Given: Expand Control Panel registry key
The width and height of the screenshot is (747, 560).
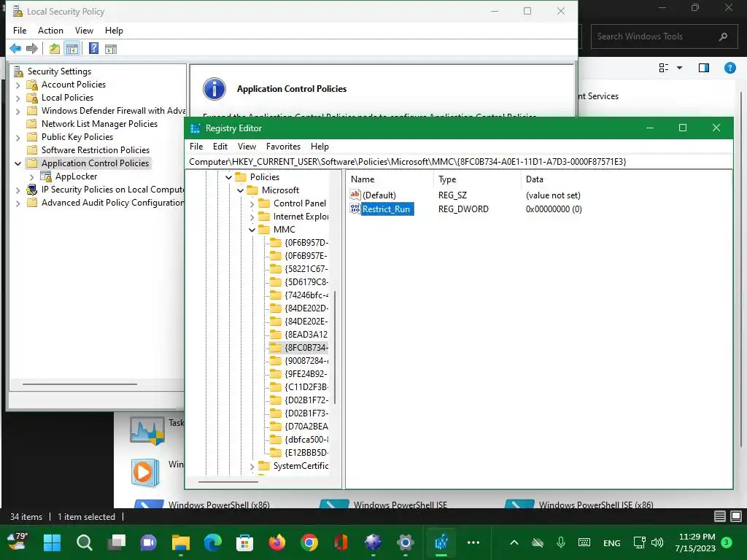Looking at the screenshot, I should (x=252, y=204).
